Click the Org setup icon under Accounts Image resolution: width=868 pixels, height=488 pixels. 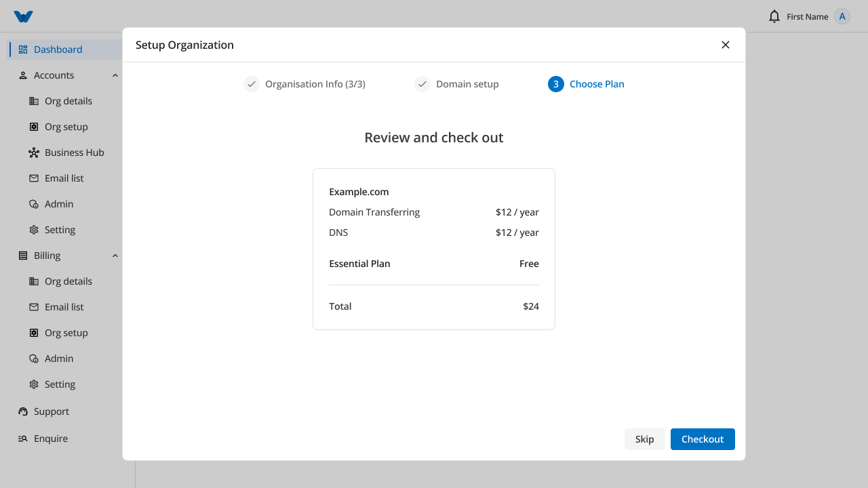34,127
